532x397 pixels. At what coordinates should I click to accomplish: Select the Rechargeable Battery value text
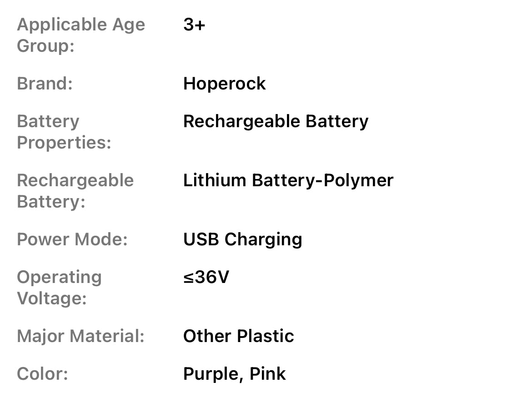(276, 121)
